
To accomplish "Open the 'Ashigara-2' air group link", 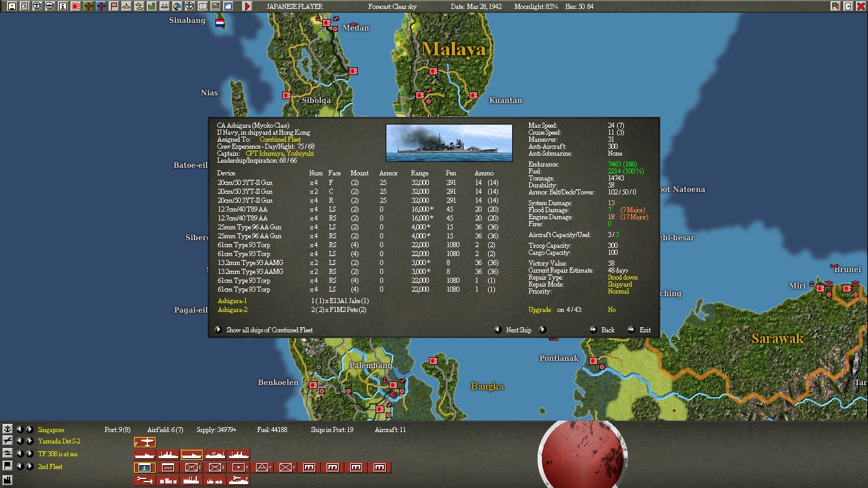I will (233, 310).
